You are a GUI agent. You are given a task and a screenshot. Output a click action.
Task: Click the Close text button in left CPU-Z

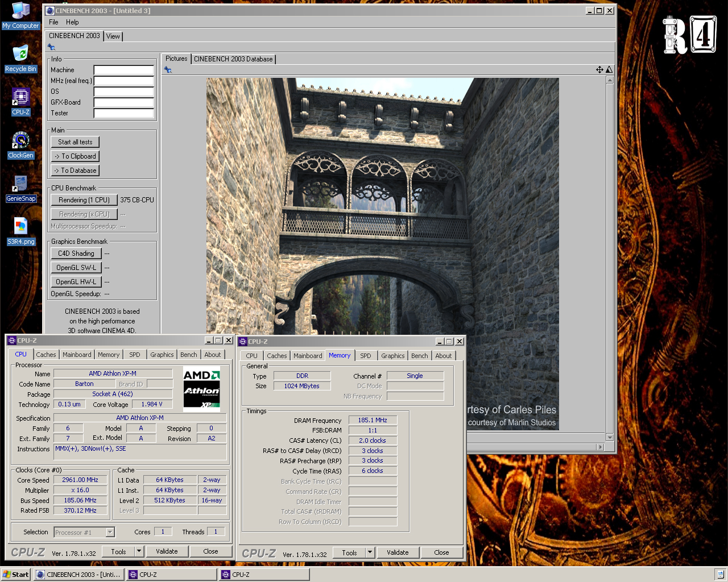[x=210, y=551]
